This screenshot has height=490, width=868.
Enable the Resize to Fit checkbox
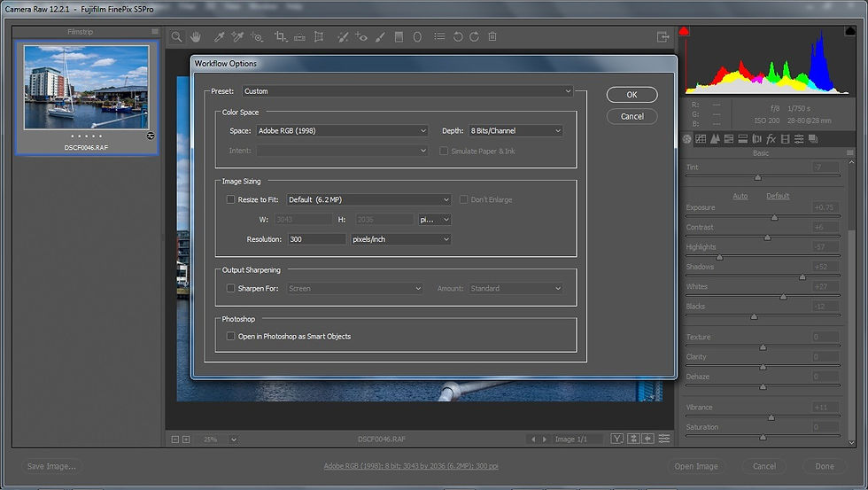pyautogui.click(x=230, y=199)
